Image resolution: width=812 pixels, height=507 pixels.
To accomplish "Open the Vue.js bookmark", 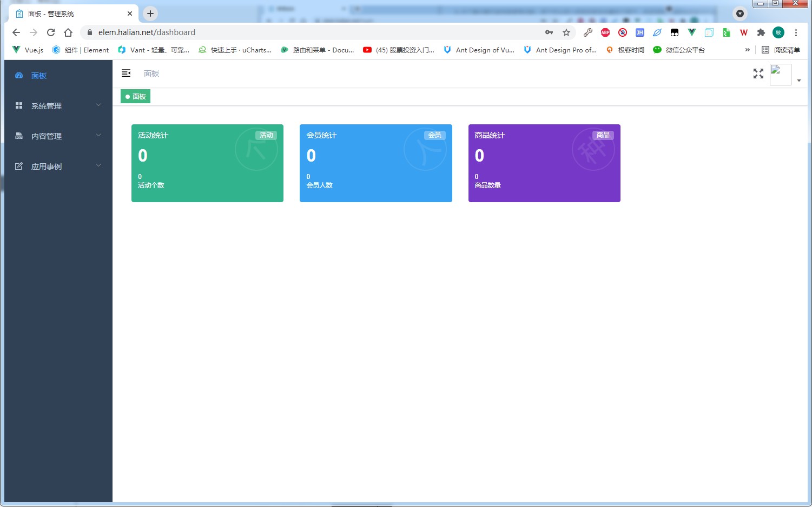I will click(28, 50).
